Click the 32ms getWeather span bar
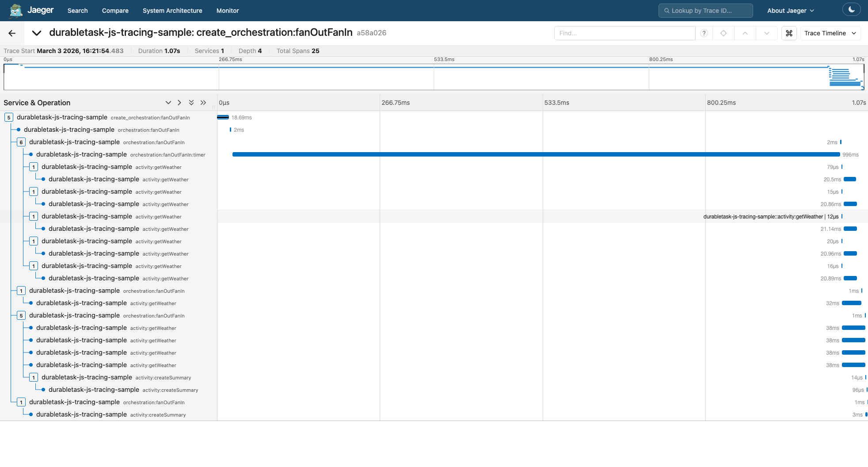Viewport: 868px width, 467px height. (852, 303)
